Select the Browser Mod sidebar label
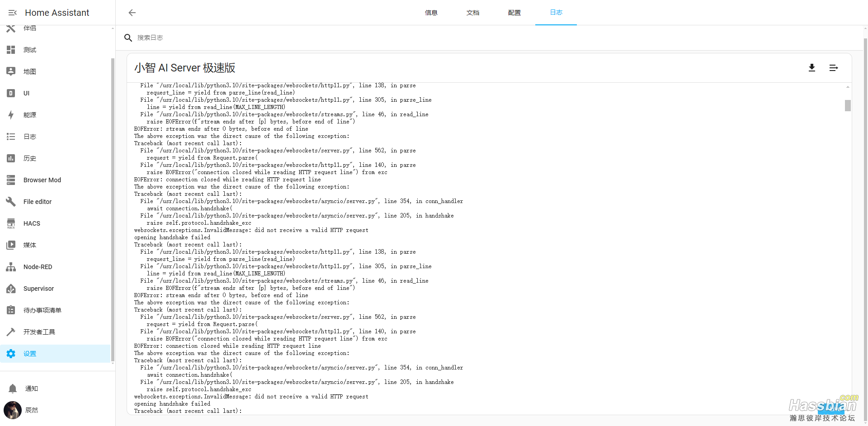Viewport: 868px width, 426px height. pos(42,180)
